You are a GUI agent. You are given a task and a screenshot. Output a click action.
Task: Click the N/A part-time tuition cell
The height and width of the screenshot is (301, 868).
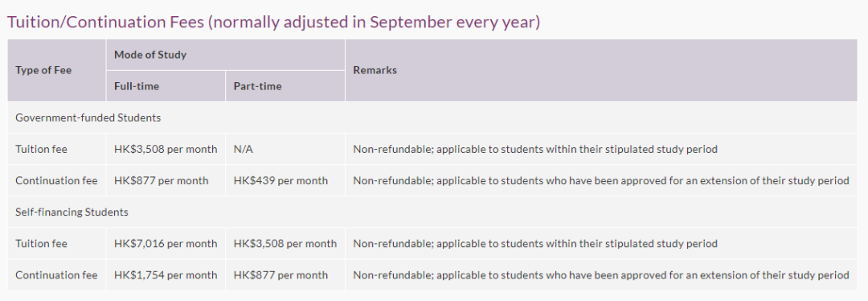pyautogui.click(x=285, y=149)
